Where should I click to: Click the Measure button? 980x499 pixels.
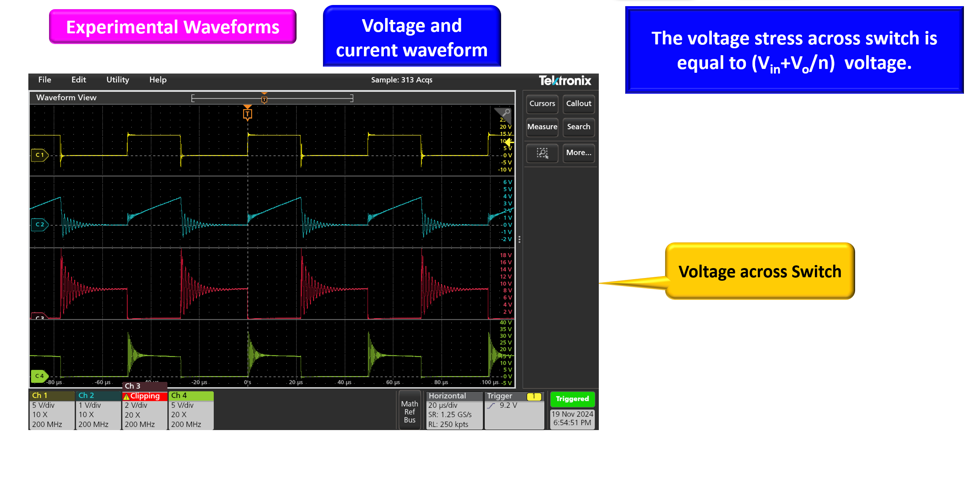coord(542,127)
